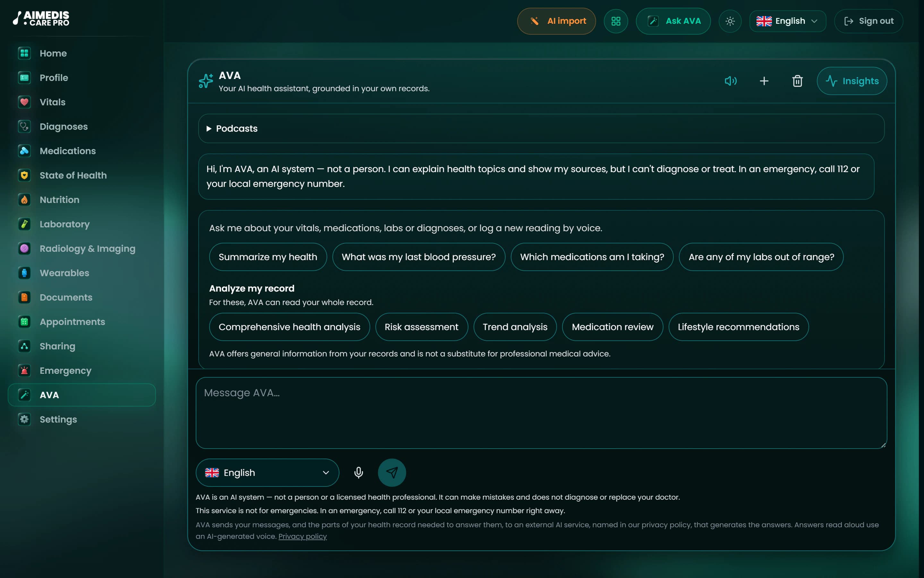Open Profile from the sidebar
The height and width of the screenshot is (578, 924).
[x=82, y=78]
